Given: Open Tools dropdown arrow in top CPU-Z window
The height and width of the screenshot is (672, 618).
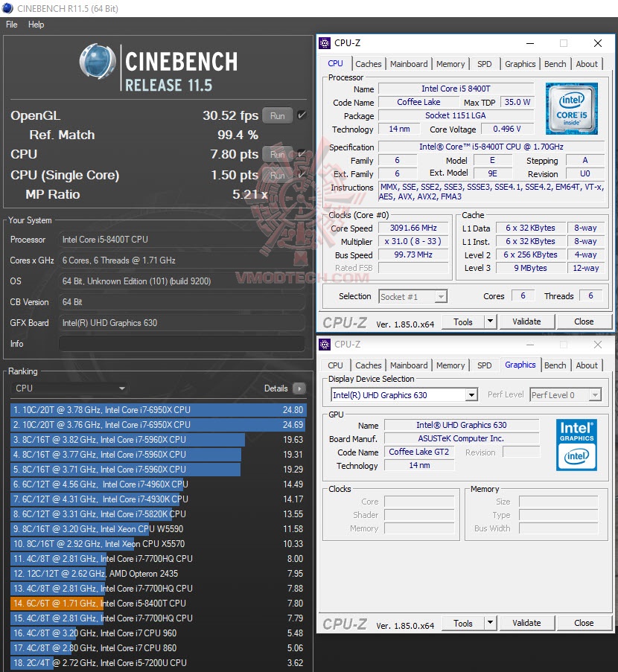Looking at the screenshot, I should pos(490,321).
